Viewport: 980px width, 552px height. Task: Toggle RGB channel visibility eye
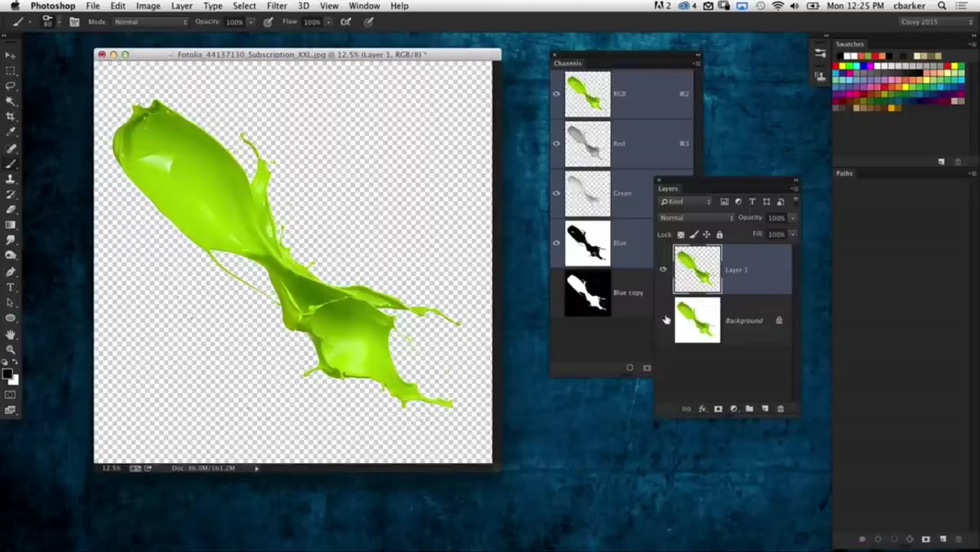tap(556, 94)
